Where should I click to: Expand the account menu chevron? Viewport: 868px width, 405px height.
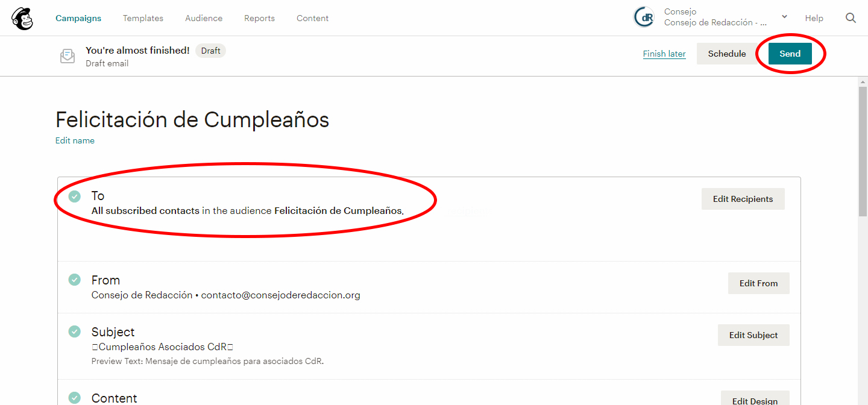pos(784,17)
